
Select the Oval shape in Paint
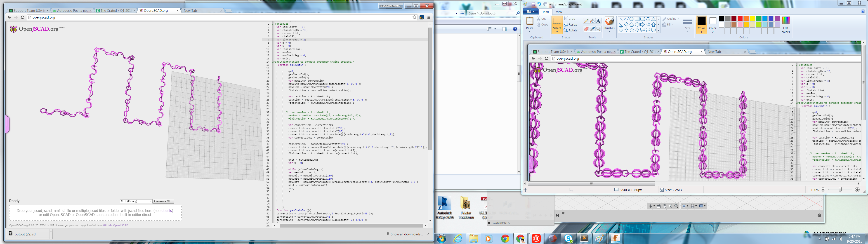pyautogui.click(x=632, y=19)
